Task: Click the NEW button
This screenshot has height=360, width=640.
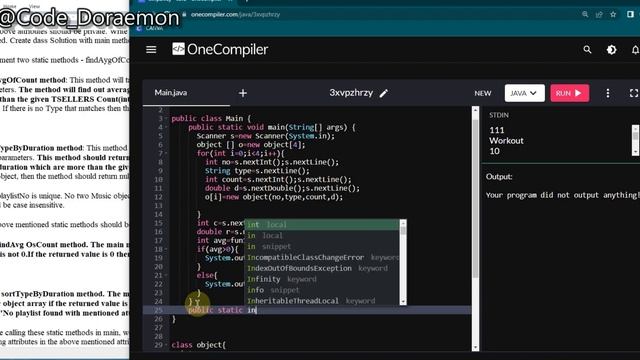Action: pyautogui.click(x=482, y=93)
